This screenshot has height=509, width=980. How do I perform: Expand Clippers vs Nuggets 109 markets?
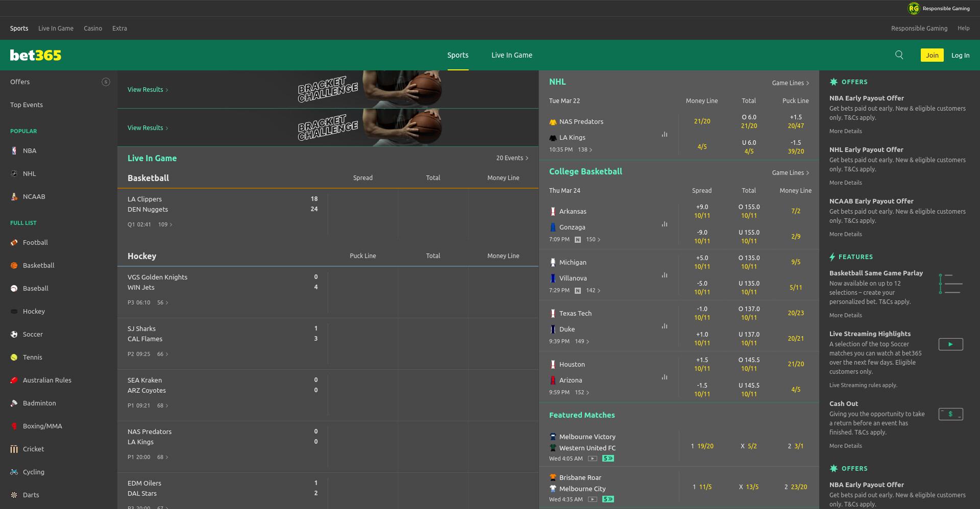pos(165,224)
